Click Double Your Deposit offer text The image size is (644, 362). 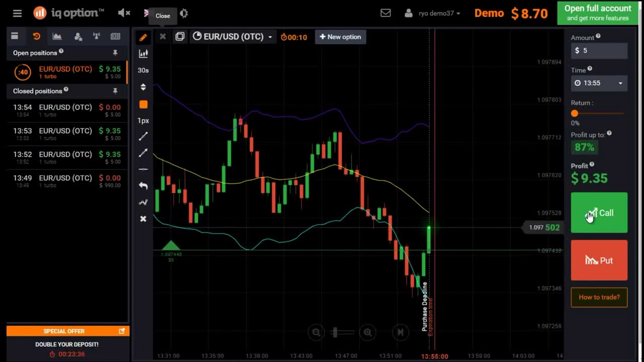[67, 344]
